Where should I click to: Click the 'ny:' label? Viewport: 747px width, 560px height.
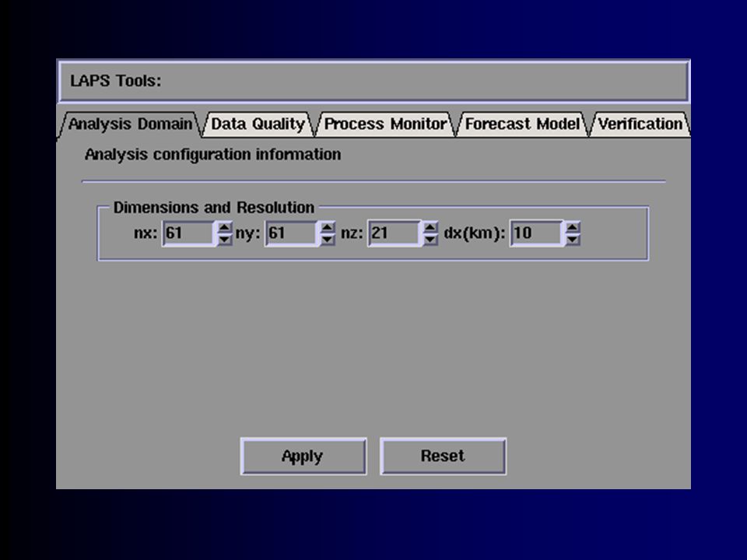(247, 234)
